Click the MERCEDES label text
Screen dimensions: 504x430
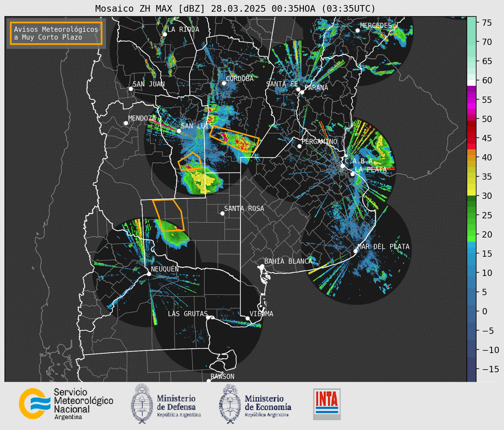pos(376,26)
